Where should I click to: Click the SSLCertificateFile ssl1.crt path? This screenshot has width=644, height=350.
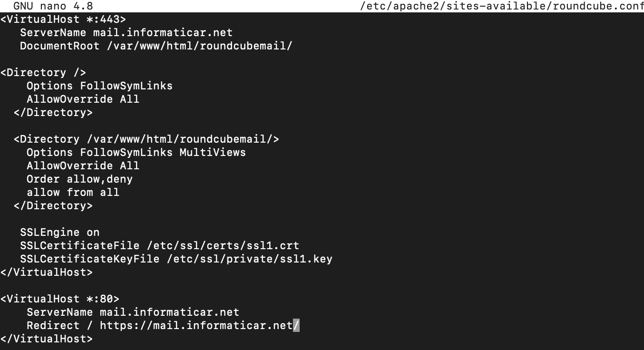223,246
